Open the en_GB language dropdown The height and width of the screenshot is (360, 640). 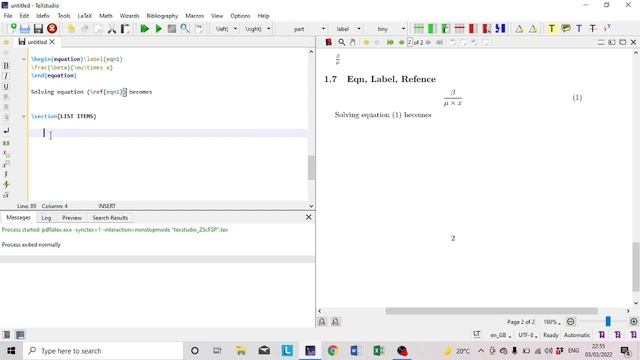500,335
